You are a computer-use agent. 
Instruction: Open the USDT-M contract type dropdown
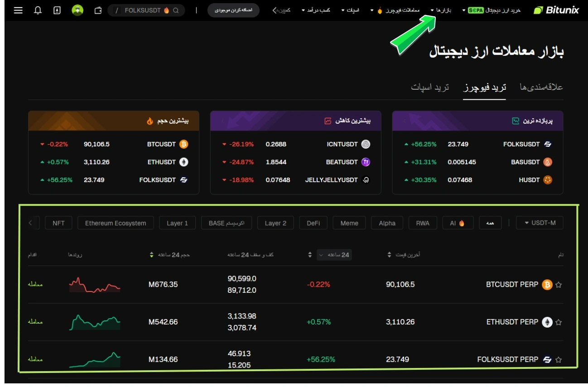pos(540,223)
